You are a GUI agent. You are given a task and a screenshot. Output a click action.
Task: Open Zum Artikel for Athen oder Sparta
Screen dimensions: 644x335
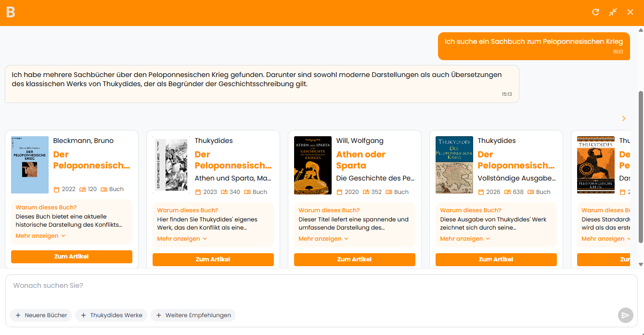[355, 259]
